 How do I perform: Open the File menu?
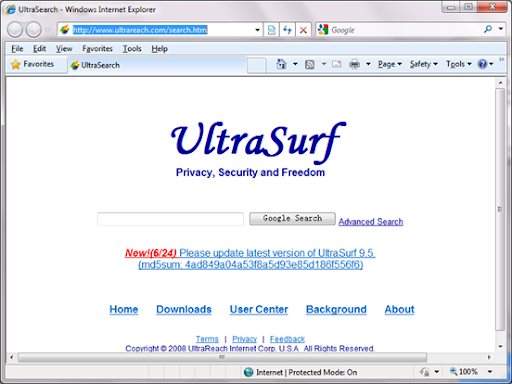point(17,49)
